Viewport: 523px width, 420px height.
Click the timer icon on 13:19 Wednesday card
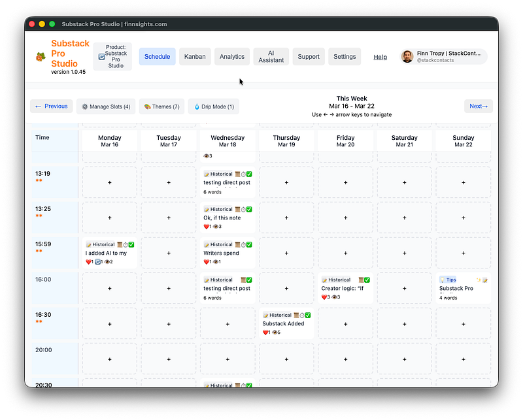[x=243, y=174]
